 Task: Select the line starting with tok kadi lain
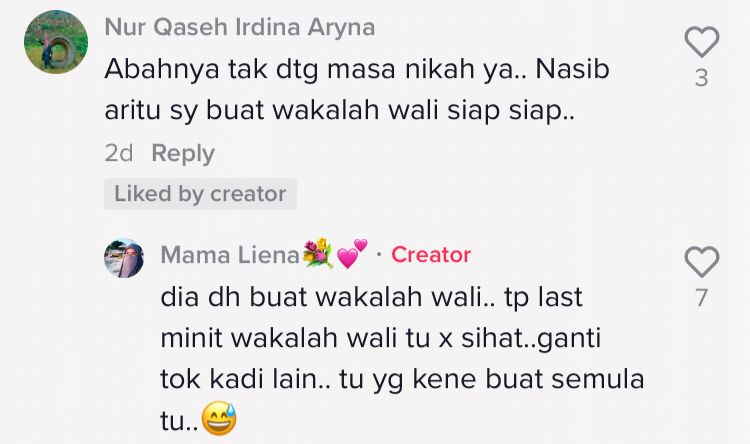pyautogui.click(x=402, y=379)
